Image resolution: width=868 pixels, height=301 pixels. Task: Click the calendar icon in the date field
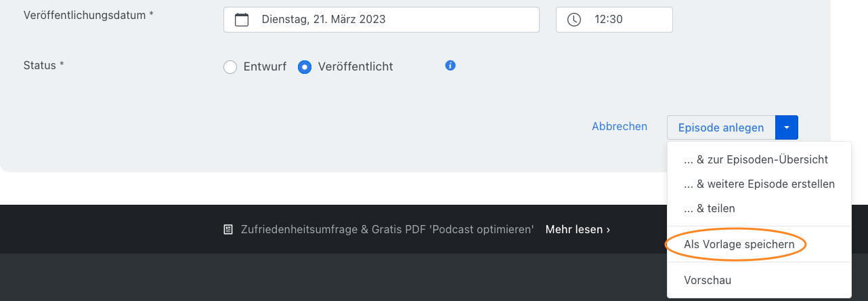pos(242,20)
